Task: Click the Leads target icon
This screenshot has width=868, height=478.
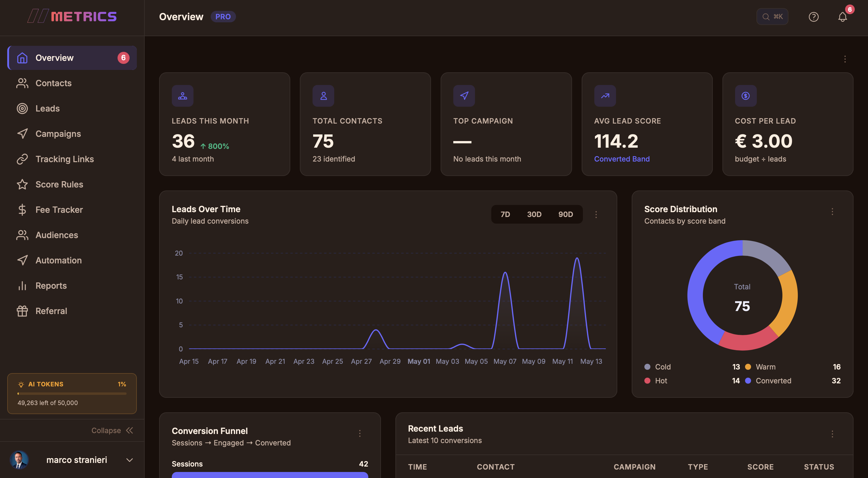Action: click(22, 108)
